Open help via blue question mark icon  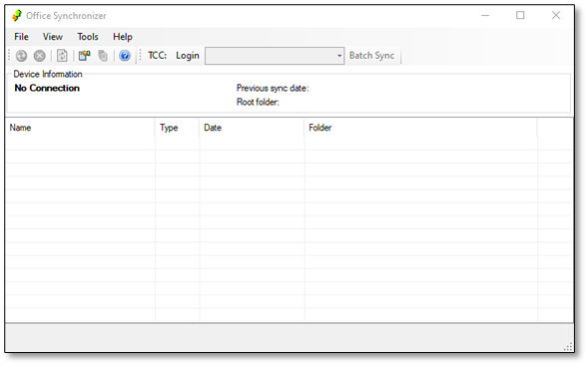[125, 56]
